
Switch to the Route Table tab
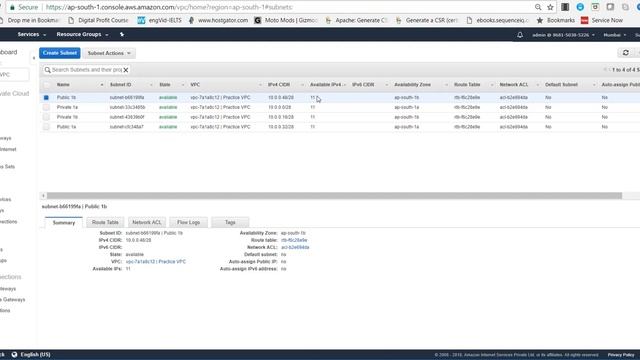(105, 222)
